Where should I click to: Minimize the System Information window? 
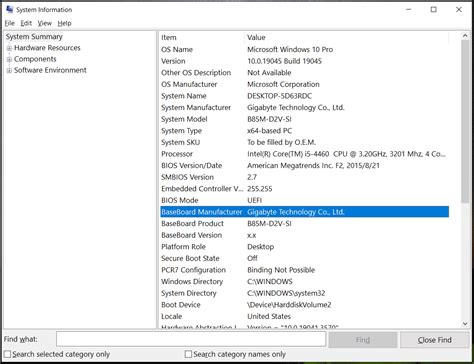pos(409,10)
